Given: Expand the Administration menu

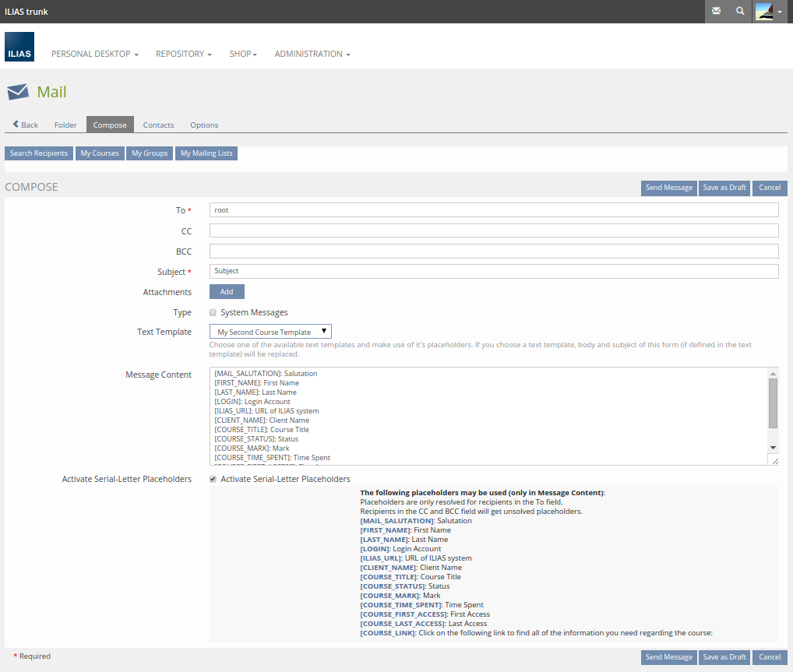Looking at the screenshot, I should [x=312, y=55].
